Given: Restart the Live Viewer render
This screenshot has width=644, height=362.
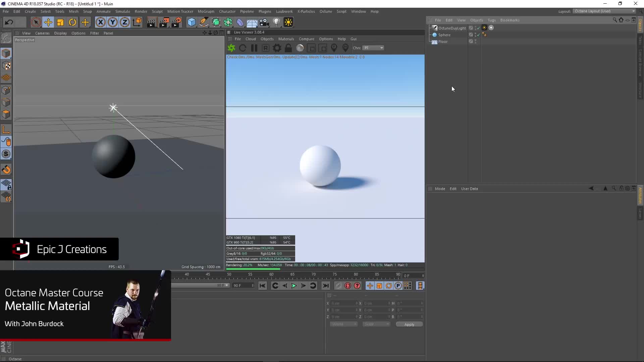Looking at the screenshot, I should (243, 48).
